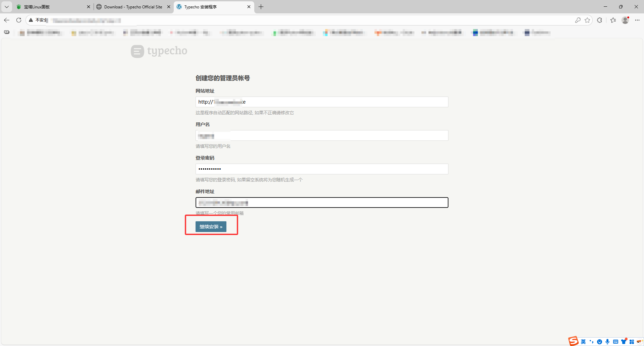The width and height of the screenshot is (644, 346).
Task: Open the user profile avatar
Action: pos(625,20)
